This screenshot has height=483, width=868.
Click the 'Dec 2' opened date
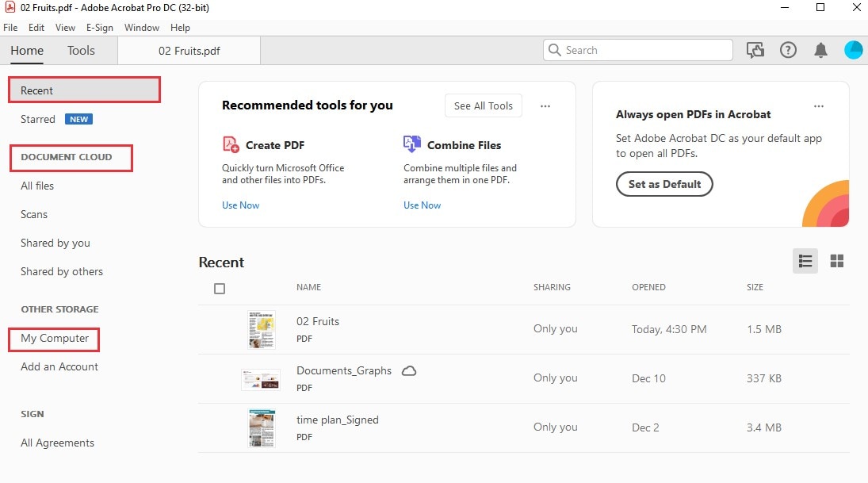pyautogui.click(x=645, y=427)
